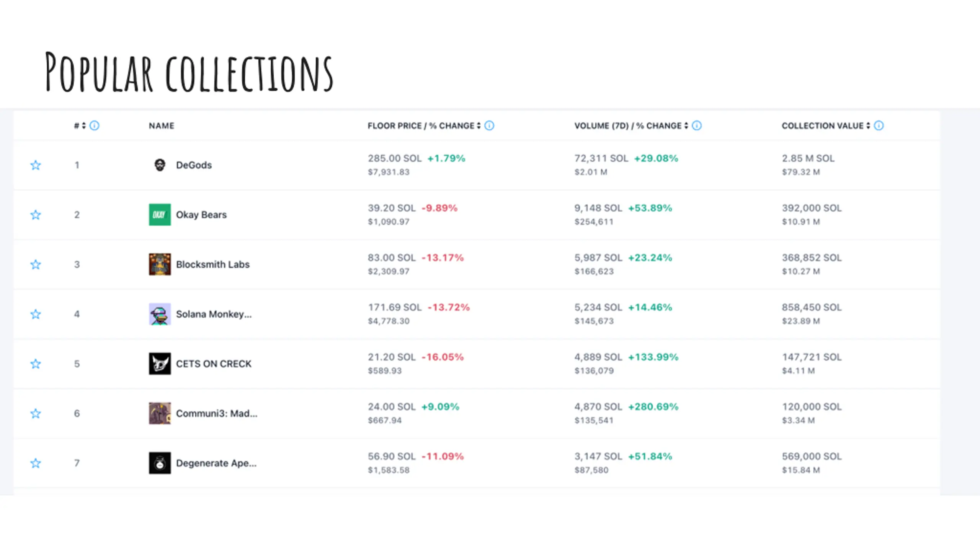Click the CETS ON CRECK cat logo
Viewport: 980px width, 551px height.
[x=160, y=364]
